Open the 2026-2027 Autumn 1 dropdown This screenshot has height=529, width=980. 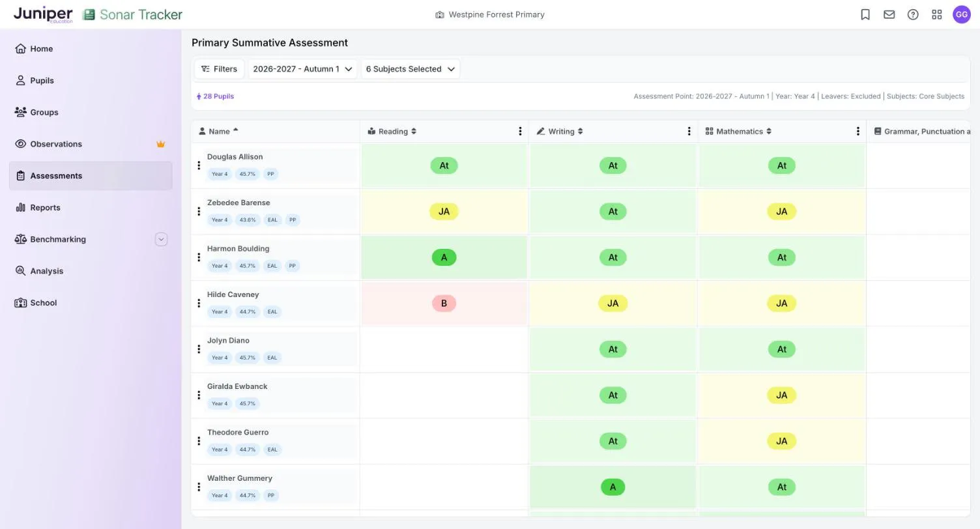point(303,69)
